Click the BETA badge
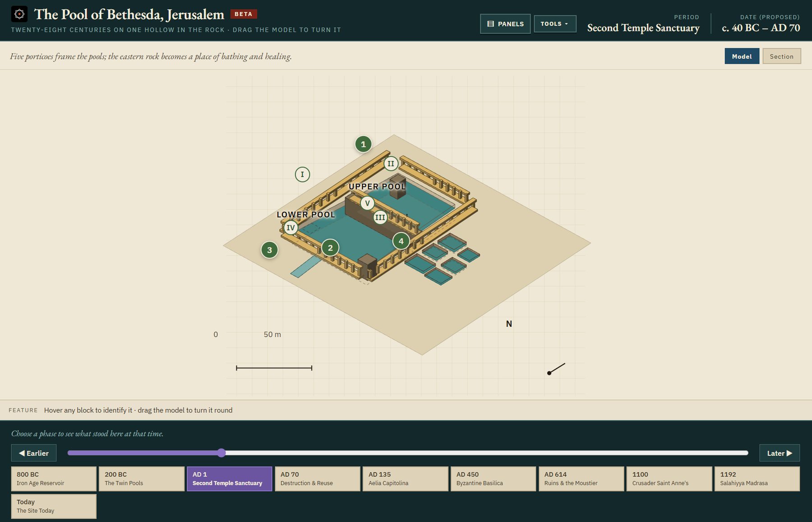The width and height of the screenshot is (812, 522). [244, 14]
